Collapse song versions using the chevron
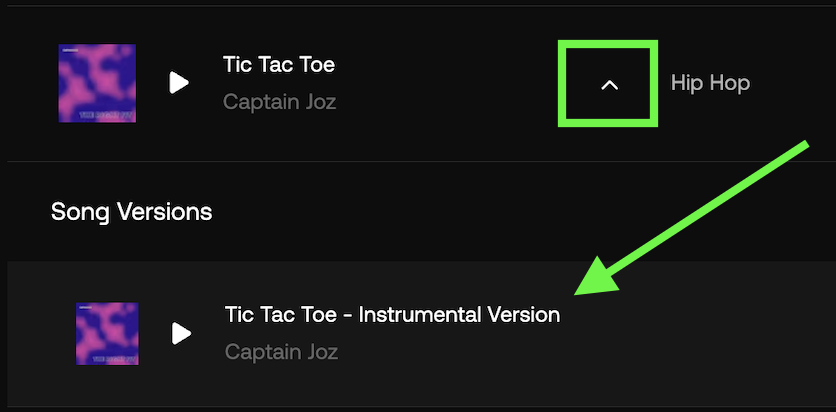The height and width of the screenshot is (412, 836). pos(609,84)
